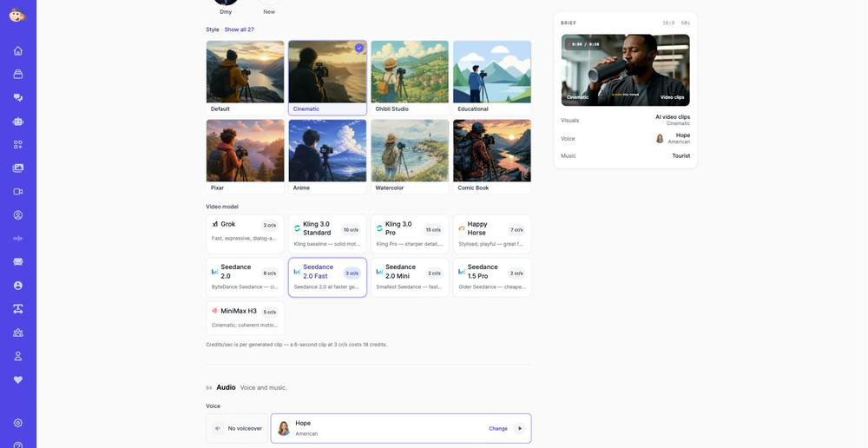This screenshot has height=448, width=868.
Task: Select the No voiceover option
Action: 237,428
